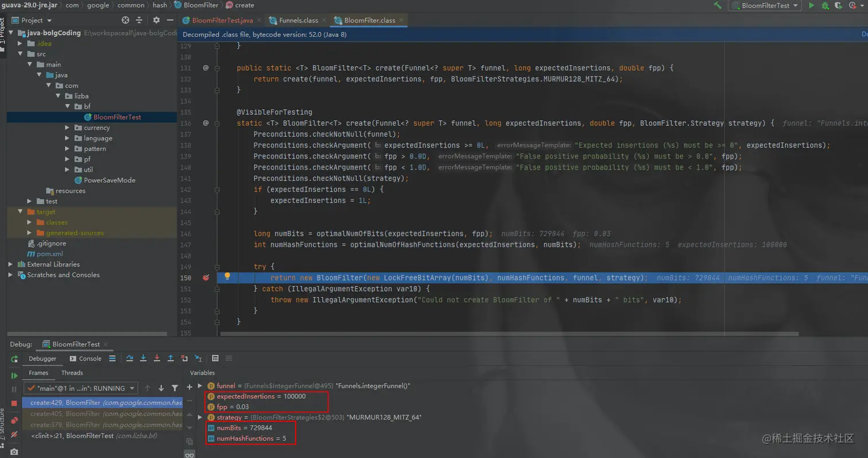Viewport: 868px width, 458px height.
Task: Switch to the BloomFilterTest.java editor tab
Action: pos(222,20)
